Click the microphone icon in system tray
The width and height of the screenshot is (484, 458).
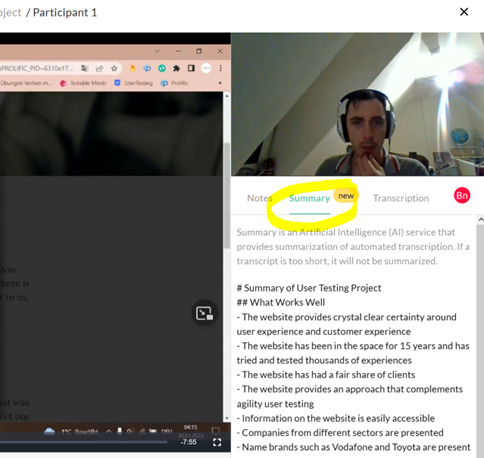coord(120,431)
